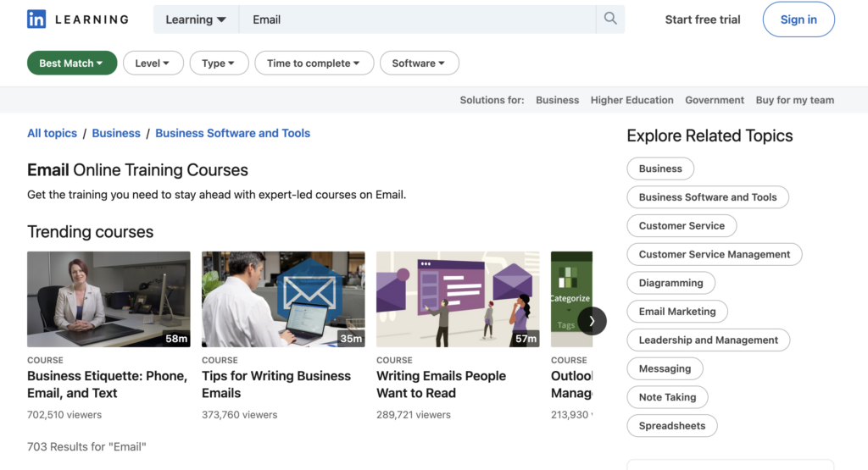Click Writing Emails People Want to Read title

441,384
